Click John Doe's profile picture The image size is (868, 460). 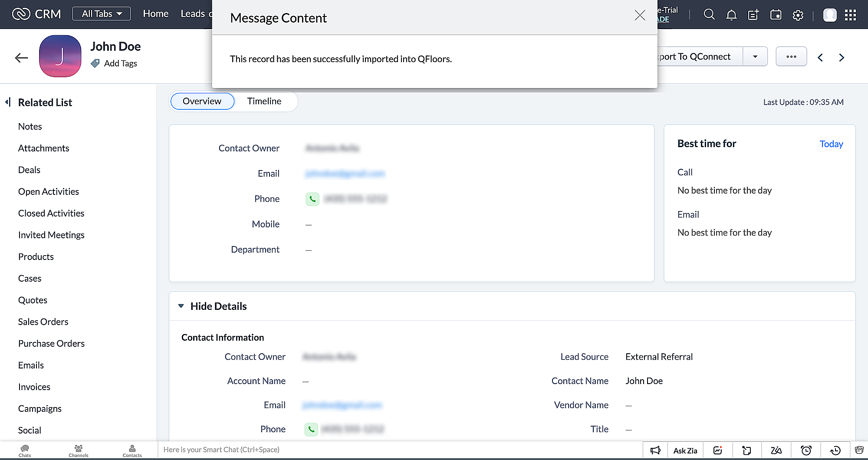(x=60, y=56)
